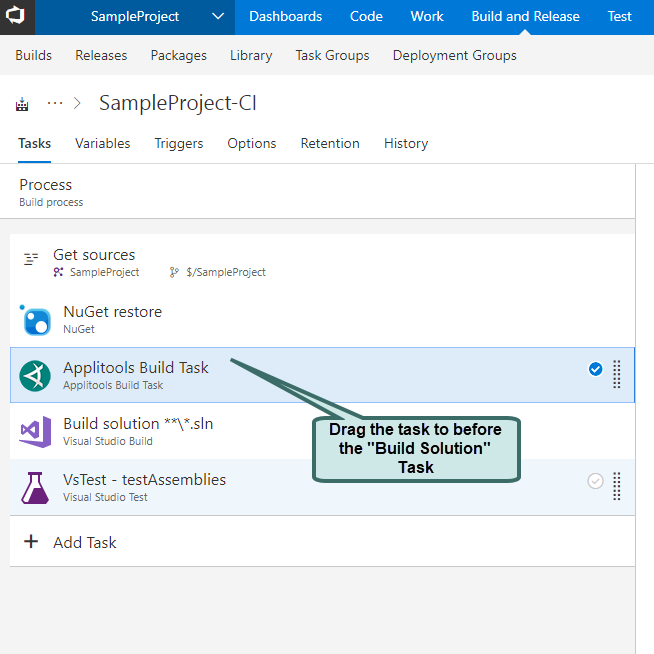Viewport: 654px width, 654px height.
Task: Click the plus icon for Add Task
Action: (x=31, y=542)
